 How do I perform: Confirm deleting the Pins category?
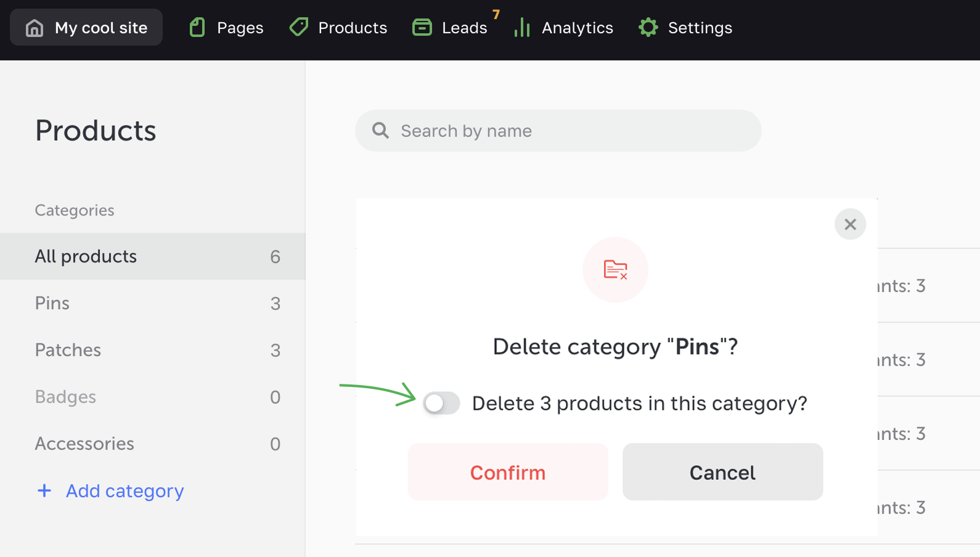point(508,472)
